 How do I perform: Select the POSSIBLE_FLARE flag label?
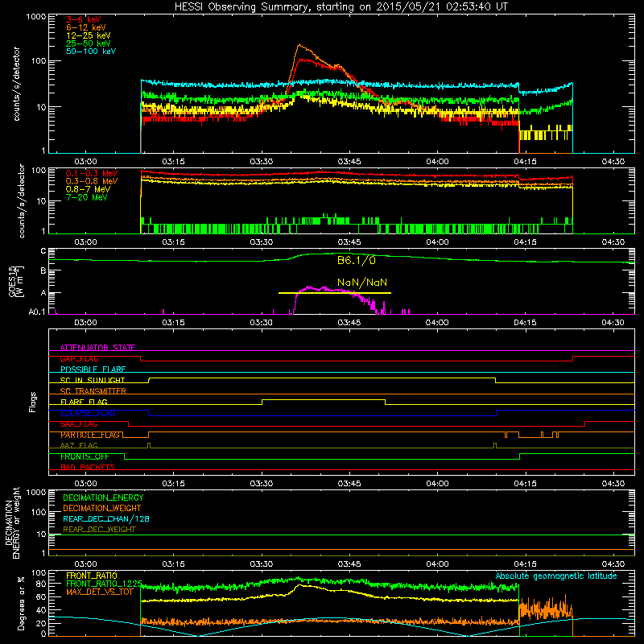93,369
